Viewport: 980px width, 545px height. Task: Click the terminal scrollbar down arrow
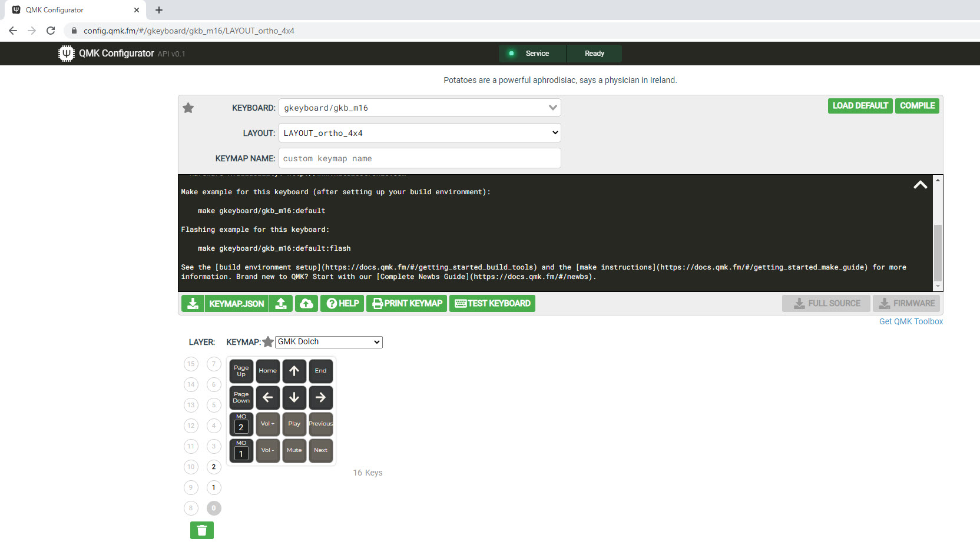click(x=938, y=287)
